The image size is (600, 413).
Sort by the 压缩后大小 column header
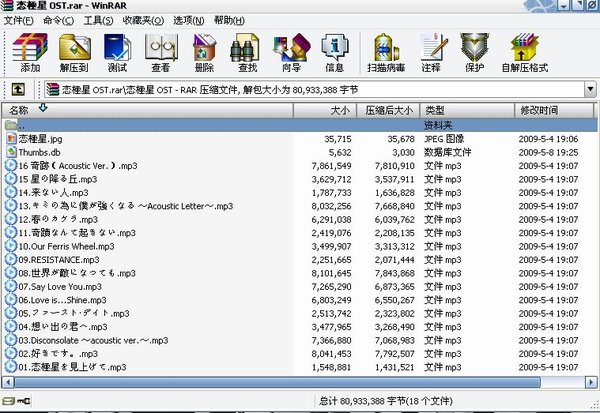(x=388, y=110)
